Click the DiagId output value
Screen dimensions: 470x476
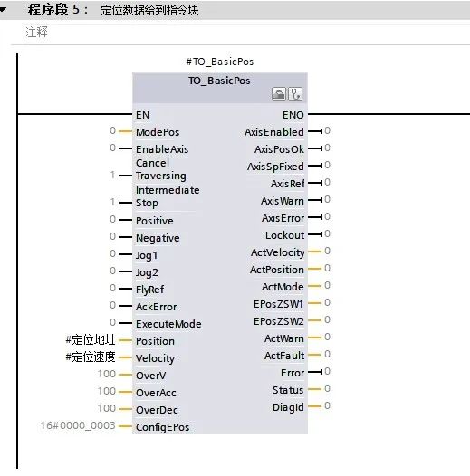(327, 405)
